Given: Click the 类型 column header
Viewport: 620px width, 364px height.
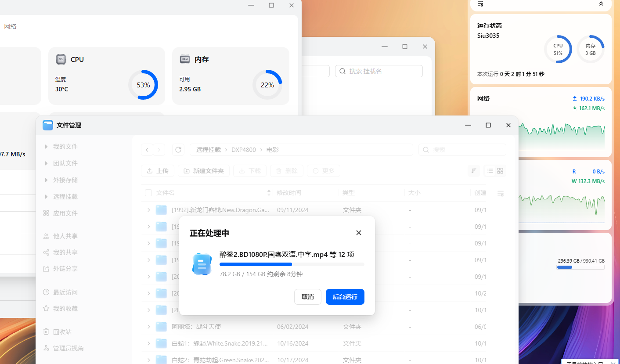Looking at the screenshot, I should (x=349, y=193).
